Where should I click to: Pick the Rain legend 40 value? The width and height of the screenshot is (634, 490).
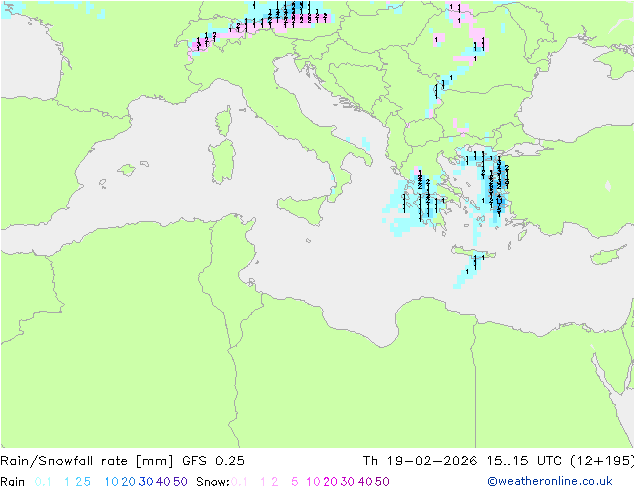[163, 482]
